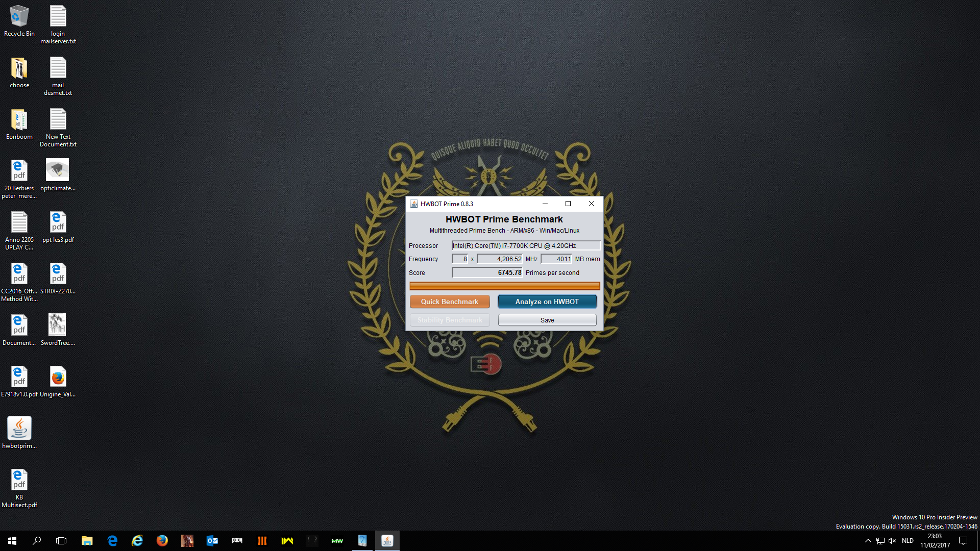Click the 4011 MB memory field

[556, 259]
